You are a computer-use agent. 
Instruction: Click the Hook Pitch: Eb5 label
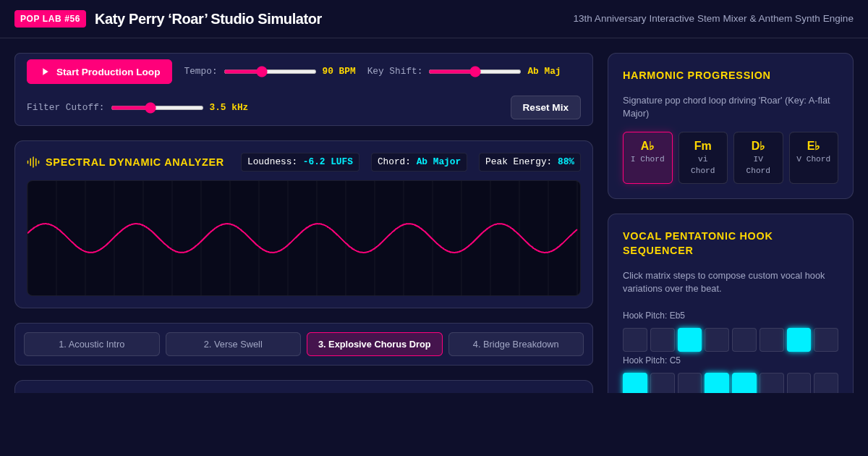click(654, 316)
